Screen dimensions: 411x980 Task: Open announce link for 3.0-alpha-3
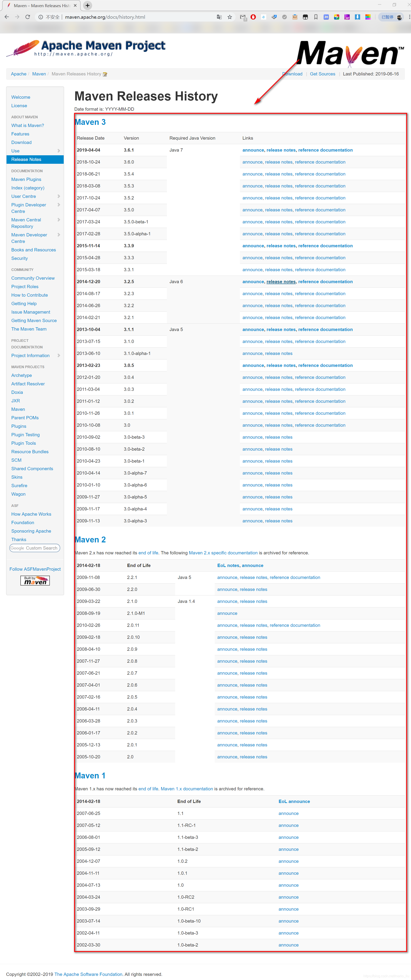(253, 521)
